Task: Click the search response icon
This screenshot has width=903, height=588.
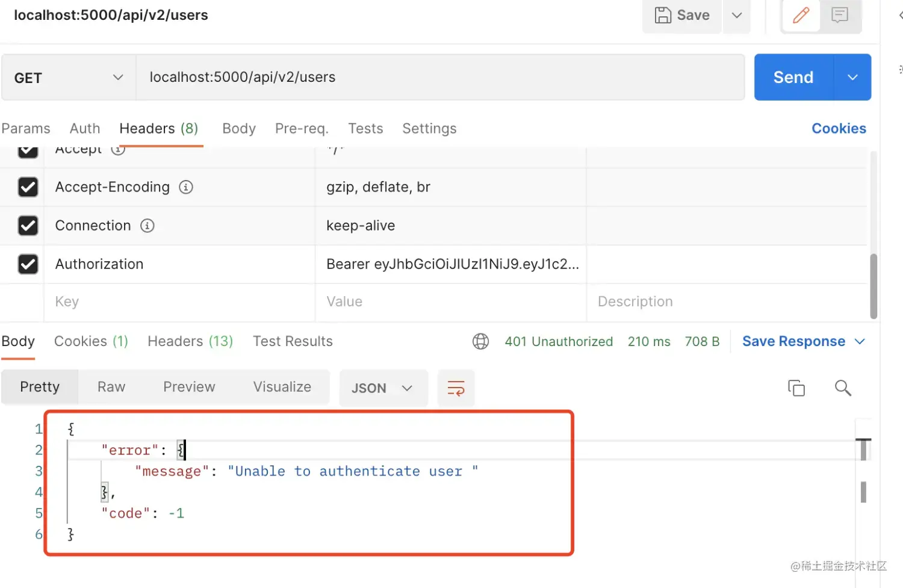Action: pyautogui.click(x=843, y=388)
